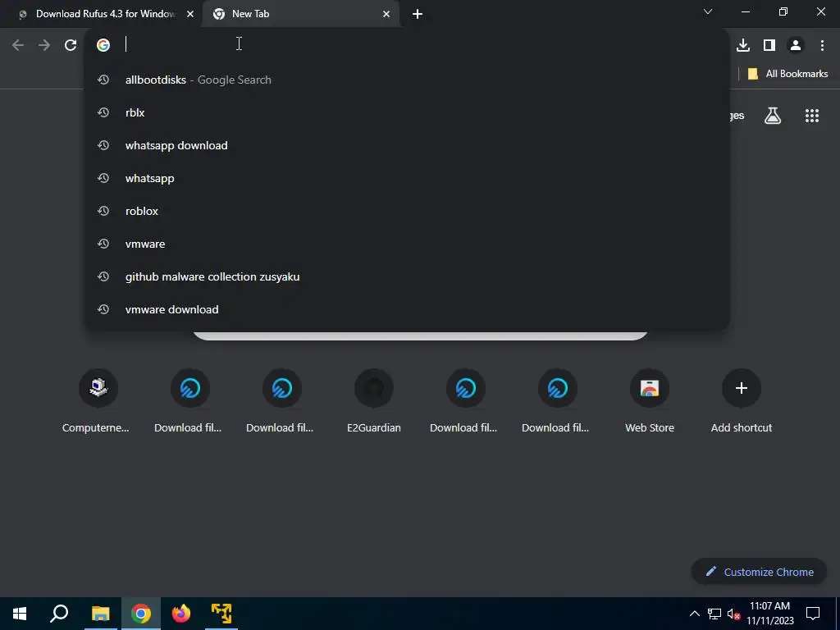Open Computerne... shortcut tile
The image size is (840, 630).
(x=96, y=400)
